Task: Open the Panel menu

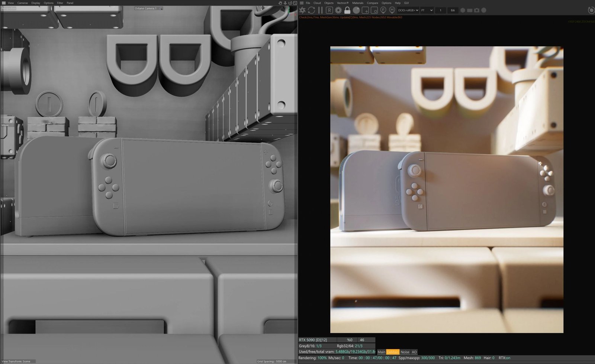Action: click(70, 3)
